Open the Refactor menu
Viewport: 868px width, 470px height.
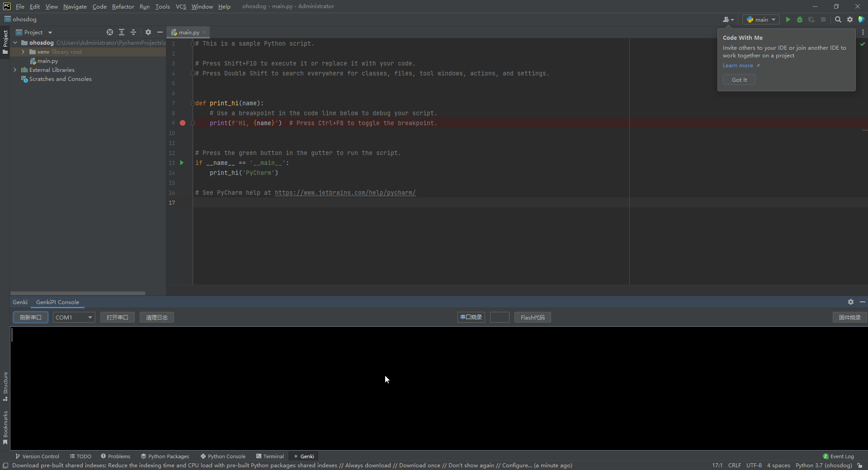point(123,6)
